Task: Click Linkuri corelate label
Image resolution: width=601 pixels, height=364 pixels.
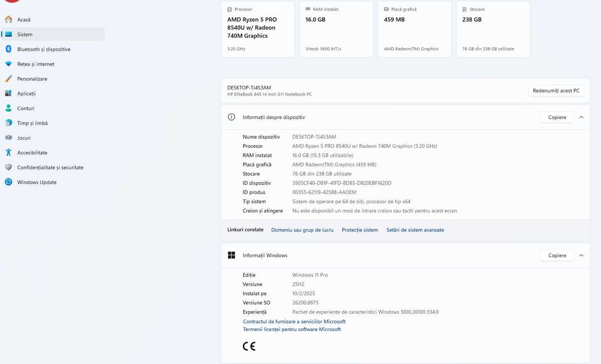Action: [x=245, y=229]
